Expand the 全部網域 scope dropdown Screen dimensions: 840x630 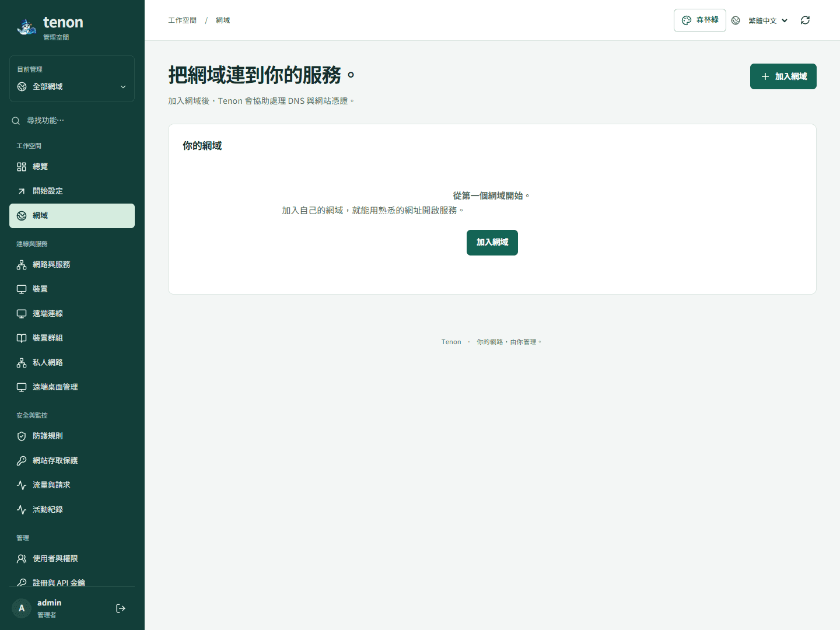pyautogui.click(x=72, y=86)
